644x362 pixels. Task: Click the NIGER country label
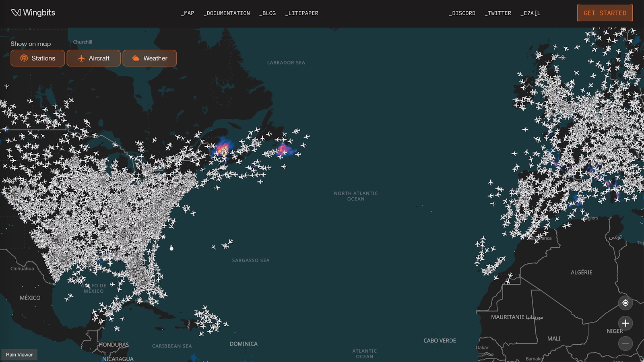(x=615, y=331)
